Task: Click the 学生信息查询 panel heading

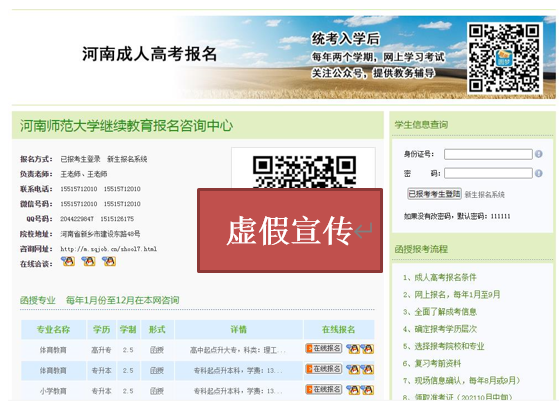Action: pyautogui.click(x=421, y=125)
